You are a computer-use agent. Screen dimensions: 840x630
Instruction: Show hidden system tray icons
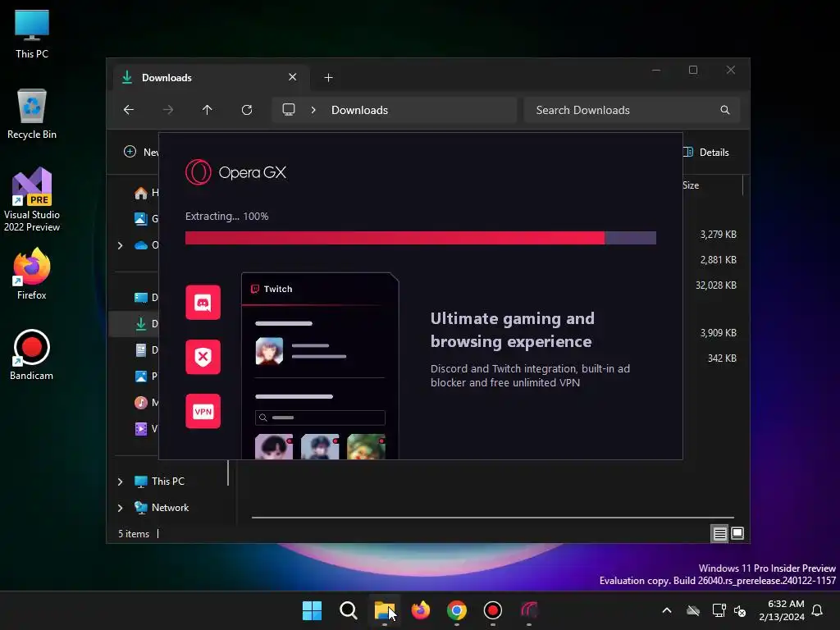667,610
